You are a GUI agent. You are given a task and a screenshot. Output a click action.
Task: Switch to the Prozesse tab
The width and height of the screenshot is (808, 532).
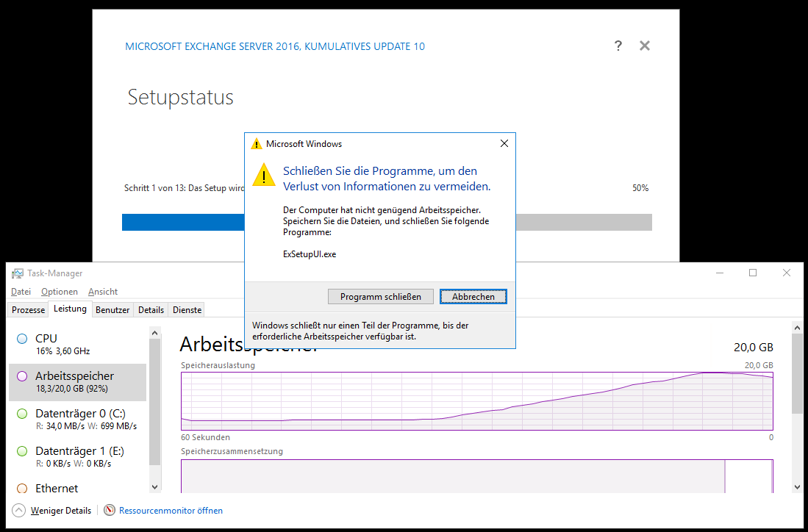29,310
